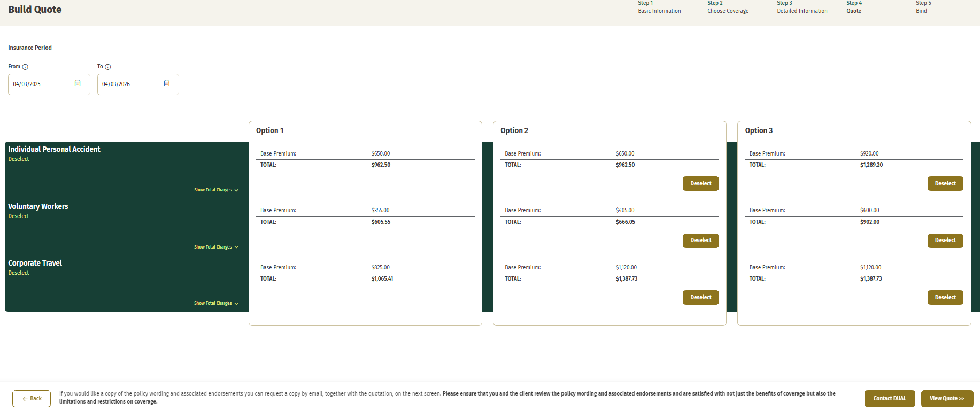Click the To date field 04/03/2026
The width and height of the screenshot is (980, 411).
coord(138,84)
